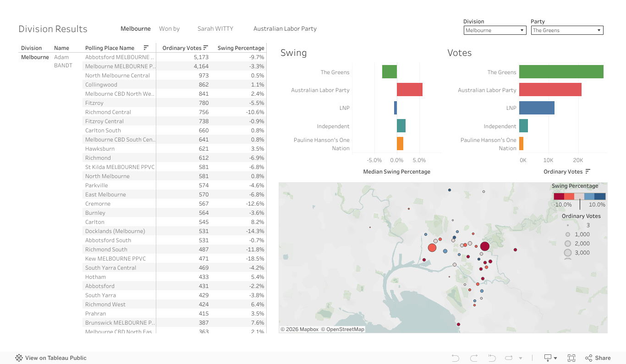Click the Refresh/replay icon in the bottom toolbar
The height and width of the screenshot is (364, 626).
(x=509, y=358)
